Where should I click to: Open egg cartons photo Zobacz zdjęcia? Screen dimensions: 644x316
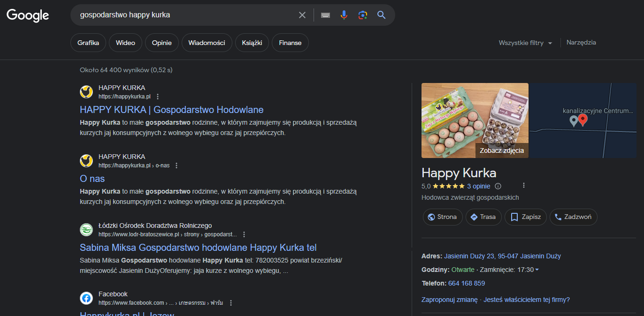(475, 120)
